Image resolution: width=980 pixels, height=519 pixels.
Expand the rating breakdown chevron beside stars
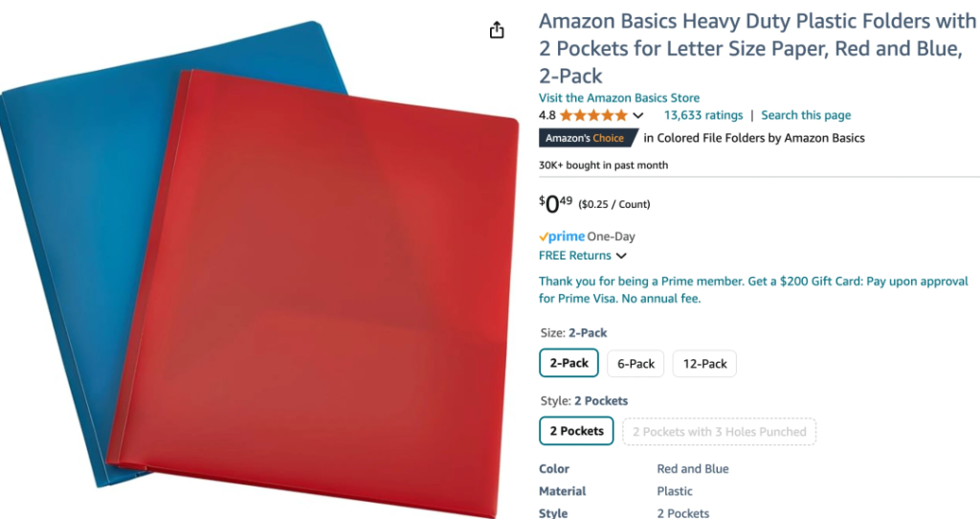(x=637, y=116)
